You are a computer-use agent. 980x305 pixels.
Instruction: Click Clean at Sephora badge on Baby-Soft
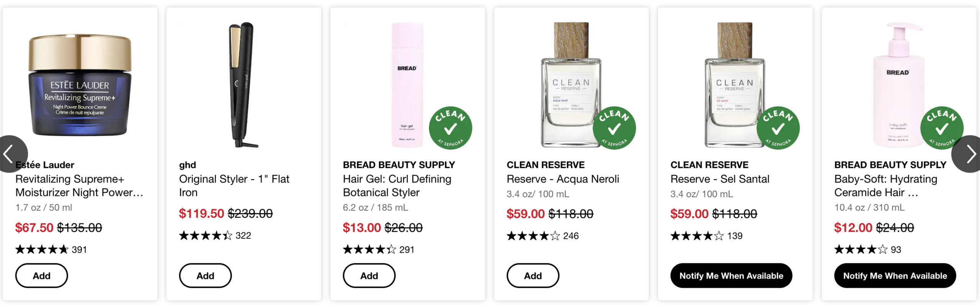(941, 128)
